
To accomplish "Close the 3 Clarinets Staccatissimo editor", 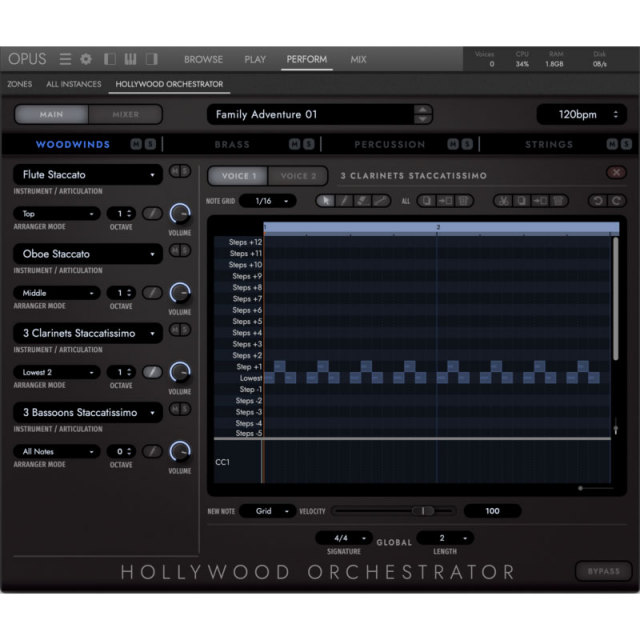I will (x=616, y=173).
